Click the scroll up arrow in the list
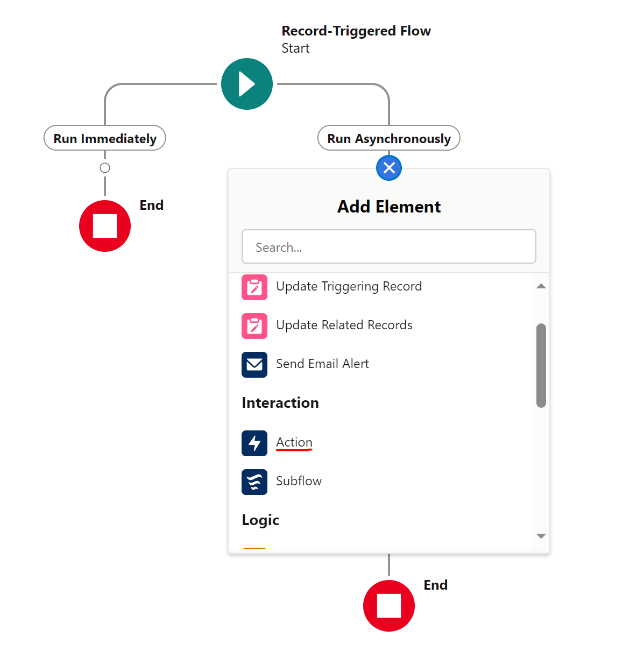Image resolution: width=644 pixels, height=651 pixels. click(541, 286)
